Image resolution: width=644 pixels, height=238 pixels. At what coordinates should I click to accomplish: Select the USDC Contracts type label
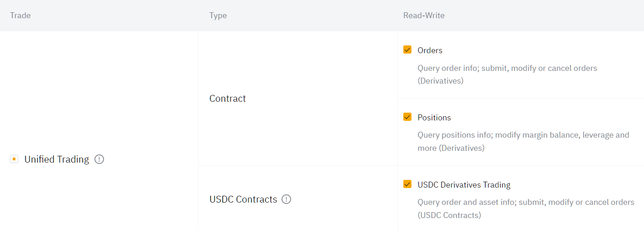(x=243, y=199)
